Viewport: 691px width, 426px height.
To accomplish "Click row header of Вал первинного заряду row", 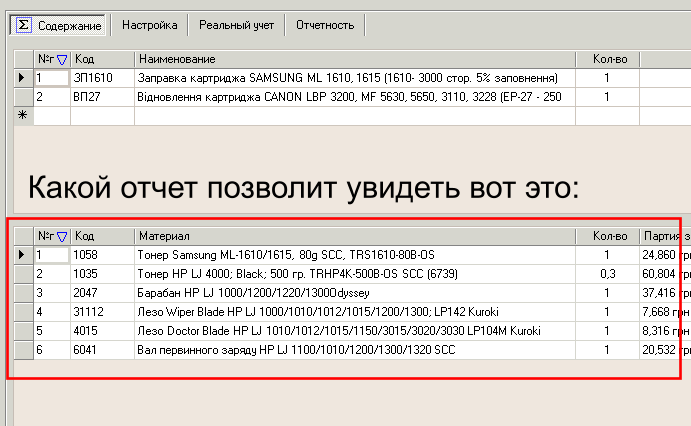I will (x=23, y=349).
